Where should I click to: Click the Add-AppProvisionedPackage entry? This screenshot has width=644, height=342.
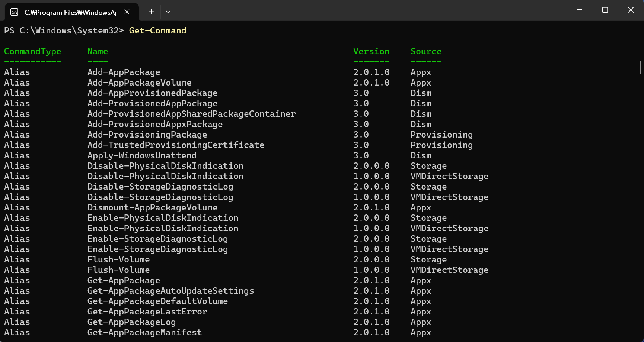coord(153,93)
